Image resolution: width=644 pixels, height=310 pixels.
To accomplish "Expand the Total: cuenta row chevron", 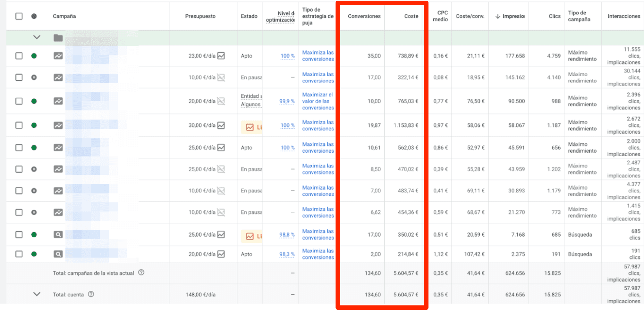I will pyautogui.click(x=37, y=294).
